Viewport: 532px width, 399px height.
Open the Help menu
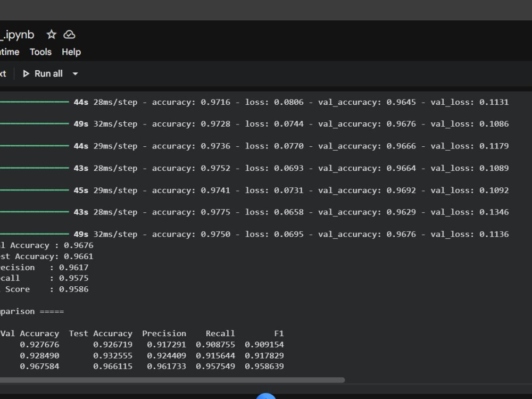click(71, 52)
